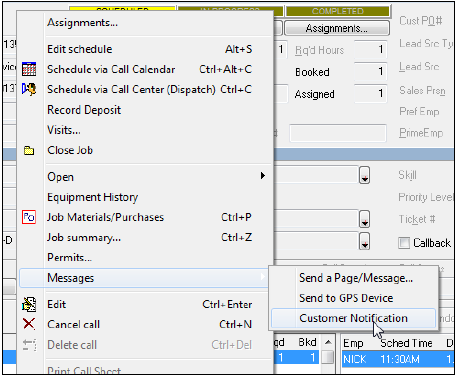Screen dimensions: 456x376
Task: Open dropdown beside the Callback checkbox row
Action: (x=364, y=241)
